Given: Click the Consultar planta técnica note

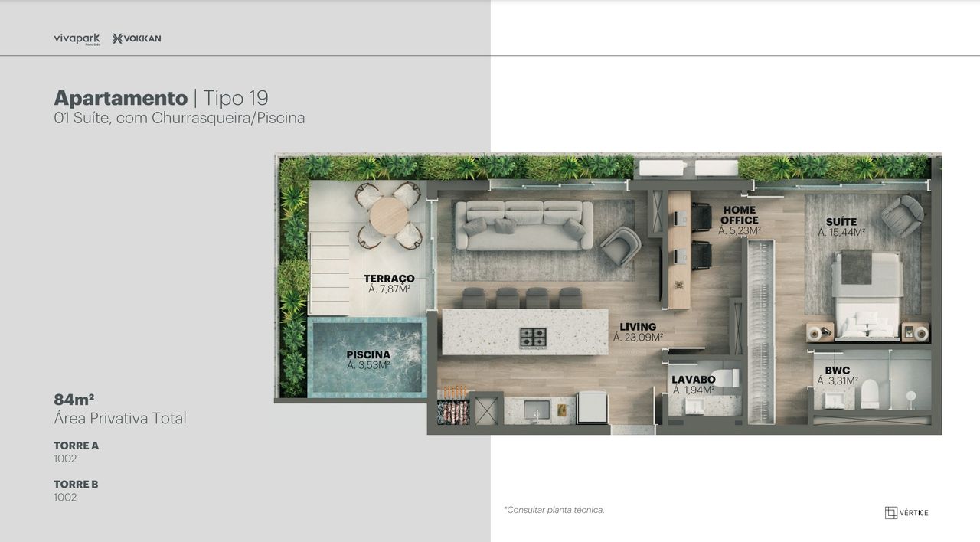Looking at the screenshot, I should (x=554, y=510).
